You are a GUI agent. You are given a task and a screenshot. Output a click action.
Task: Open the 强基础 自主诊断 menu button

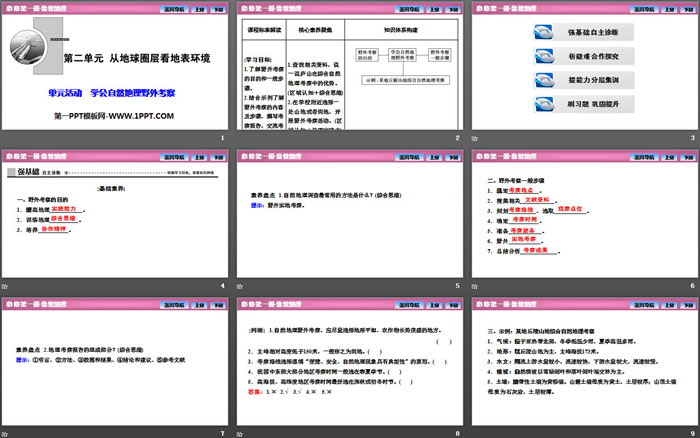[x=584, y=32]
